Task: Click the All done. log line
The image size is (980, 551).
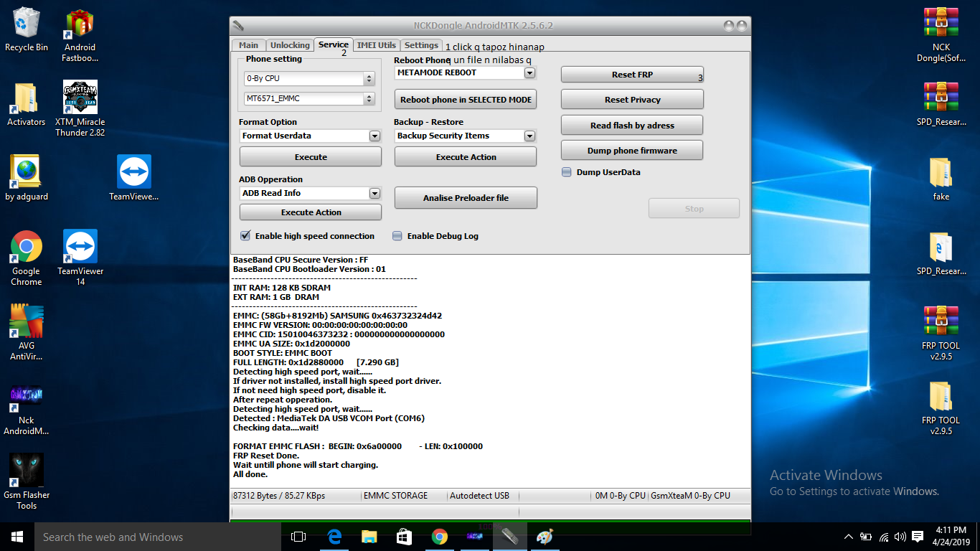Action: pos(250,474)
